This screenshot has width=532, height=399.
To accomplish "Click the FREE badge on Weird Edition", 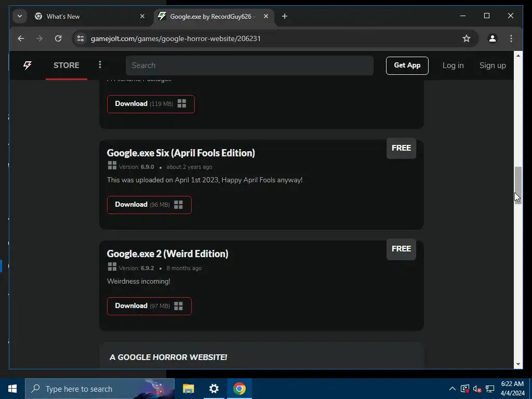I will pos(401,249).
